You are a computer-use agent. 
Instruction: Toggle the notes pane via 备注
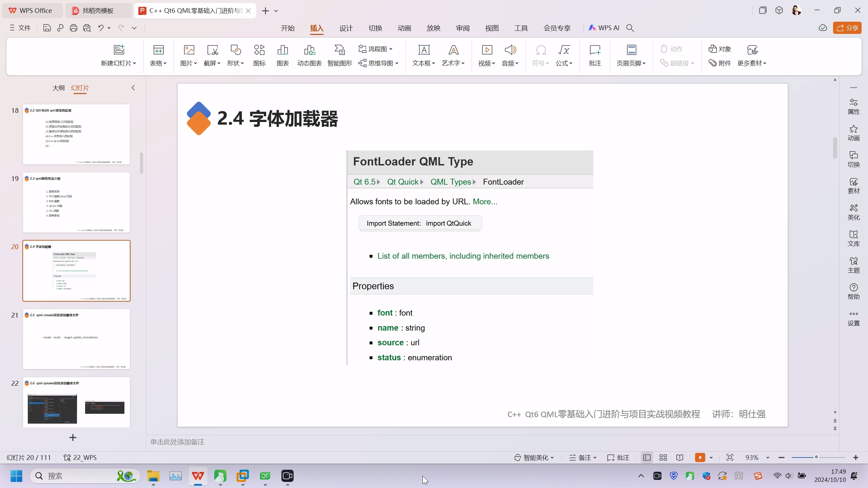(586, 457)
